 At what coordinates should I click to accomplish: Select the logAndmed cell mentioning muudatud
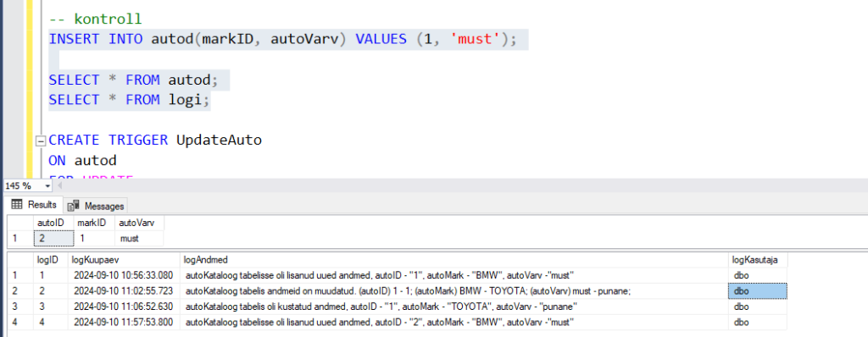tap(454, 290)
